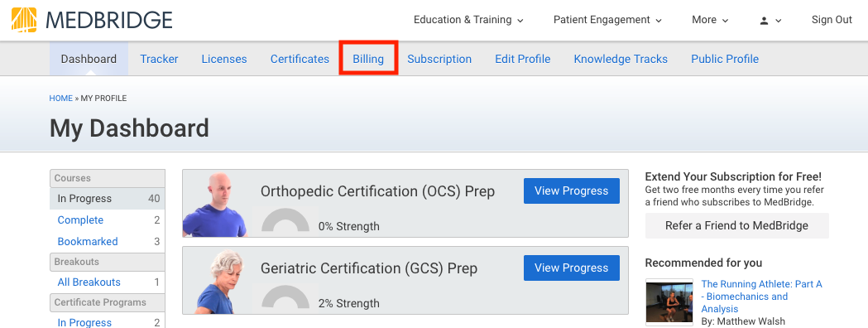Click the MedBridge logo icon
Viewport: 868px width, 328px height.
24,20
